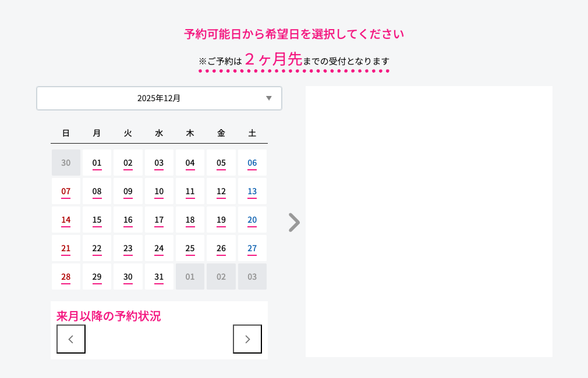Select December 31 on the calendar

159,277
